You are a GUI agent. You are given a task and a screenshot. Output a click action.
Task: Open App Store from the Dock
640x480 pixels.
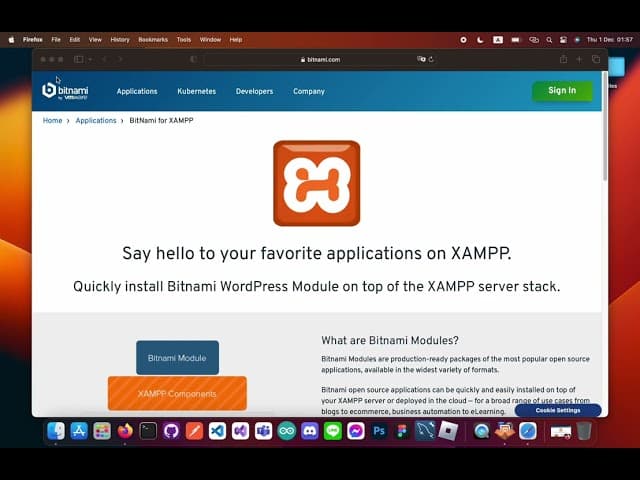(79, 431)
